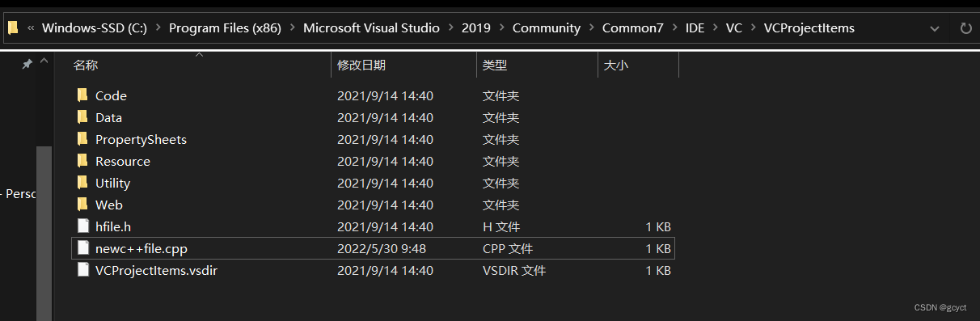Go to Program Files (x86) breadcrumb

(x=225, y=28)
